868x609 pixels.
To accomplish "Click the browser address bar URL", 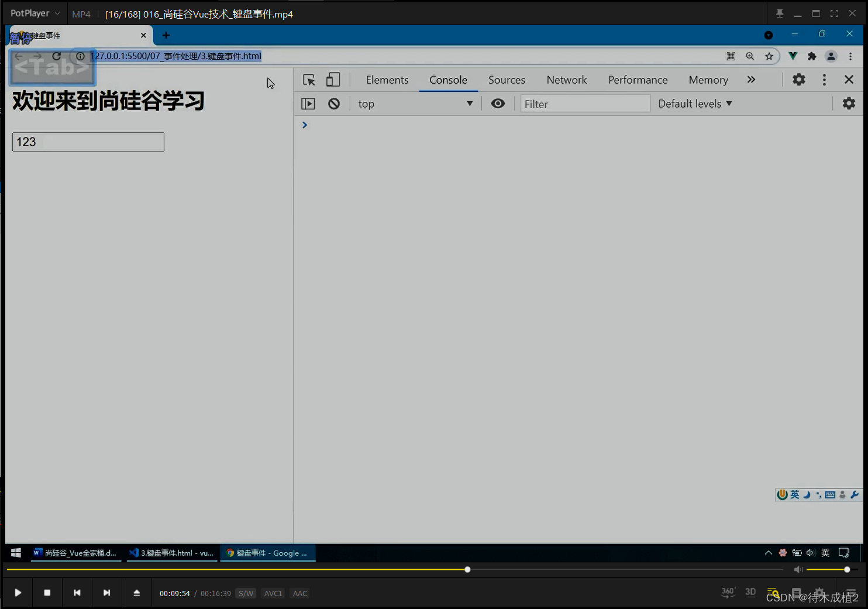I will 177,56.
